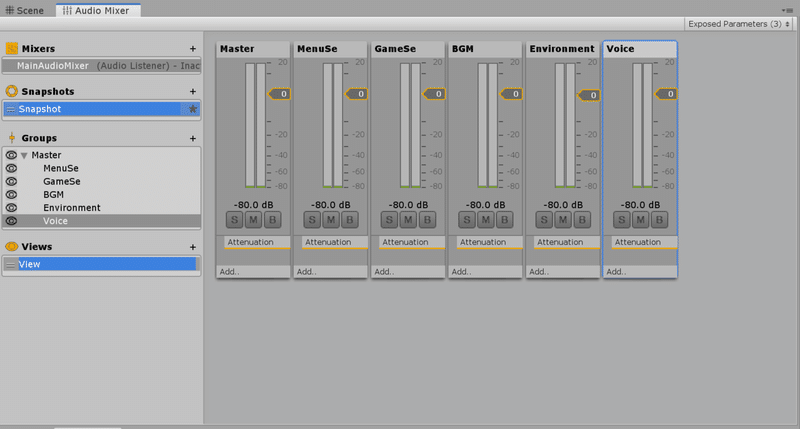Image resolution: width=800 pixels, height=429 pixels.
Task: Bypass effects on the BGM channel
Action: tap(505, 220)
